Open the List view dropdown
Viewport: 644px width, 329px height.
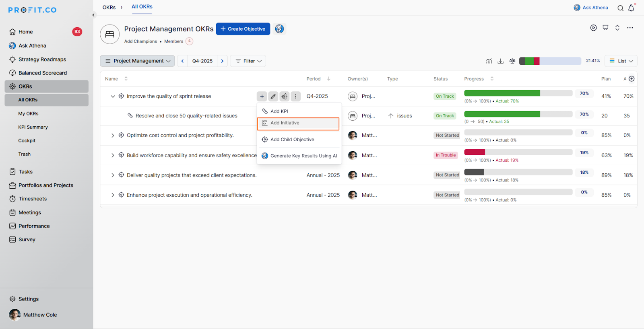(x=621, y=61)
